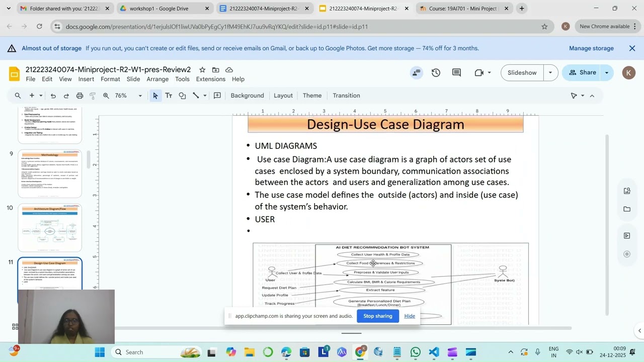Viewport: 644px width, 362px height.
Task: Open the Slides home logo
Action: pyautogui.click(x=14, y=74)
